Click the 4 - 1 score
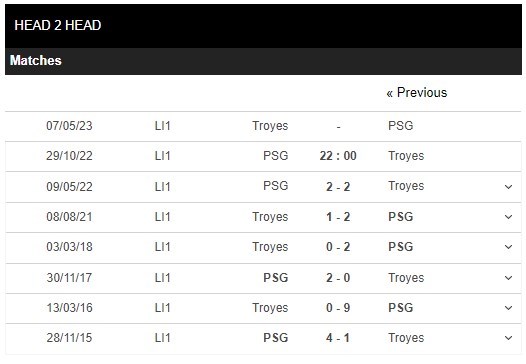This screenshot has height=364, width=526. pyautogui.click(x=338, y=338)
